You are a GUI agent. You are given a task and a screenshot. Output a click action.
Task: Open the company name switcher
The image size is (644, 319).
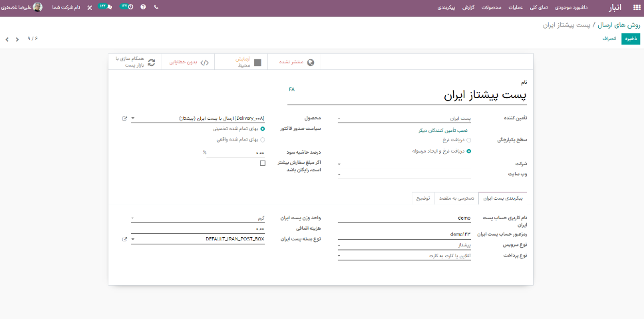pyautogui.click(x=66, y=7)
